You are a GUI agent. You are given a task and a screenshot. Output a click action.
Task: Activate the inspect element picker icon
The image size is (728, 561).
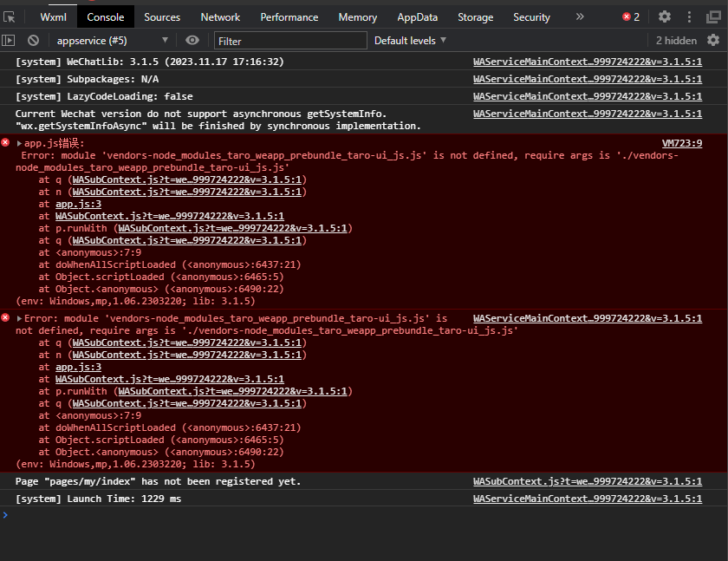point(10,16)
